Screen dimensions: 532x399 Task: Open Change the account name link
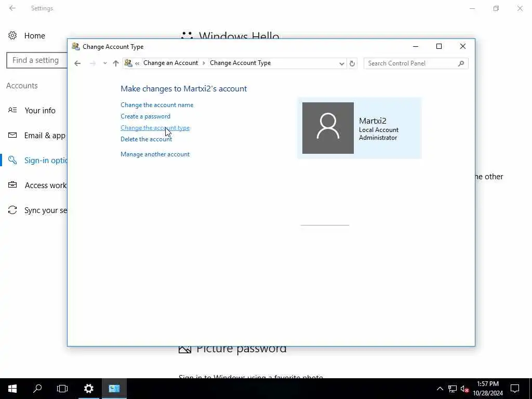coord(157,105)
